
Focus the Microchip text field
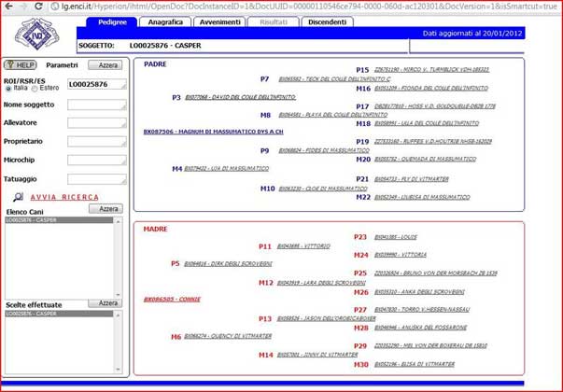point(96,161)
